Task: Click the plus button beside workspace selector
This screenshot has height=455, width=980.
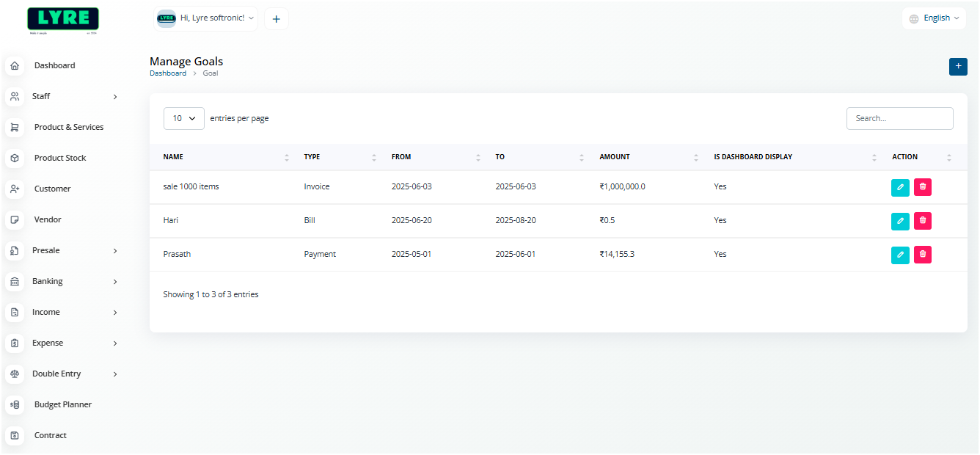Action: (x=277, y=19)
